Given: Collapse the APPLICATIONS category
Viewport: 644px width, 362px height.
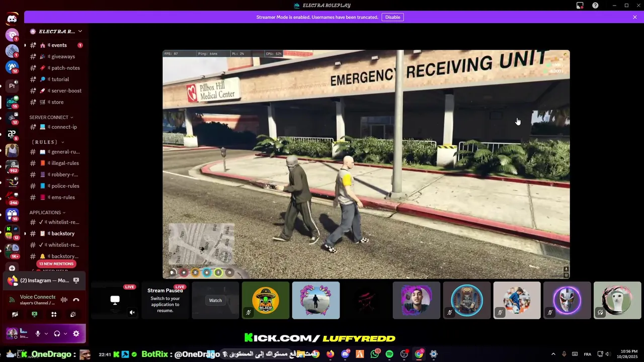Looking at the screenshot, I should (x=47, y=212).
